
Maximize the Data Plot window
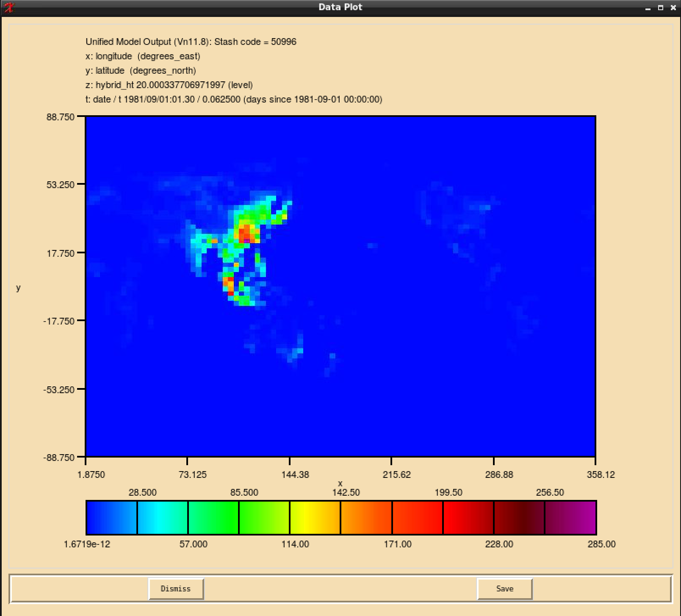point(660,8)
